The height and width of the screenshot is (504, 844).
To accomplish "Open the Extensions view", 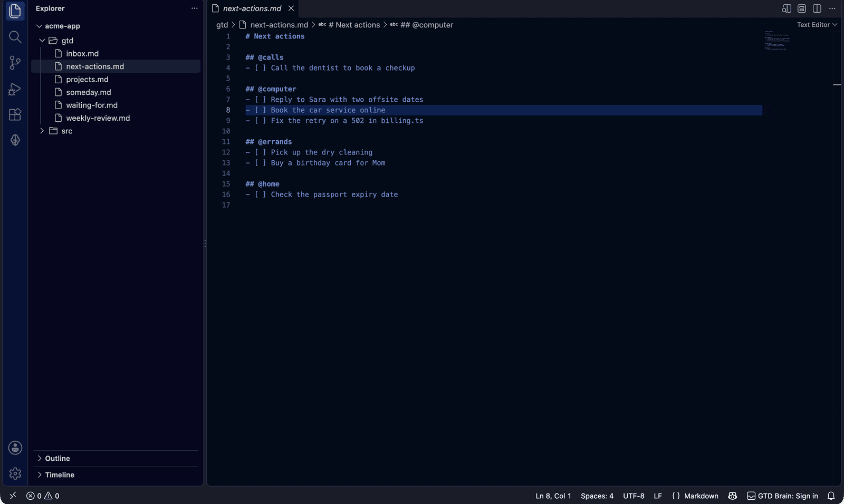I will [15, 114].
